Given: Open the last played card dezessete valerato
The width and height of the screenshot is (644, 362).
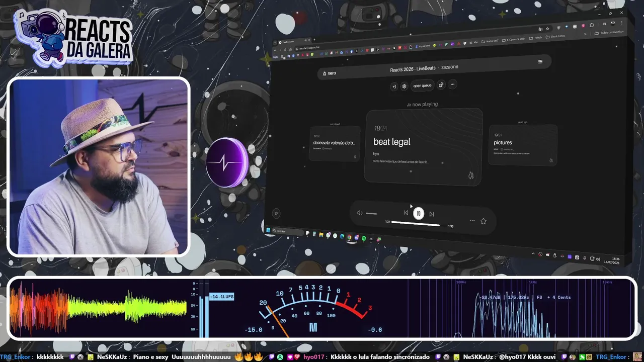Looking at the screenshot, I should coord(335,143).
